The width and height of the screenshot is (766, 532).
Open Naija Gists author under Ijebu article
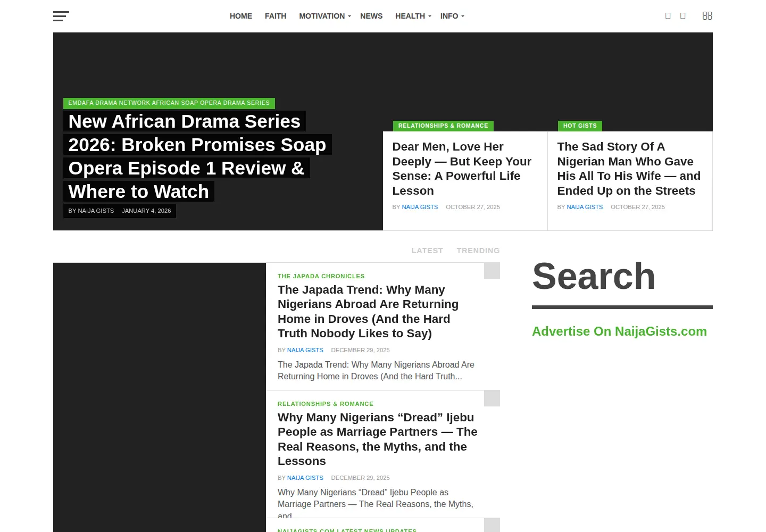pos(305,478)
